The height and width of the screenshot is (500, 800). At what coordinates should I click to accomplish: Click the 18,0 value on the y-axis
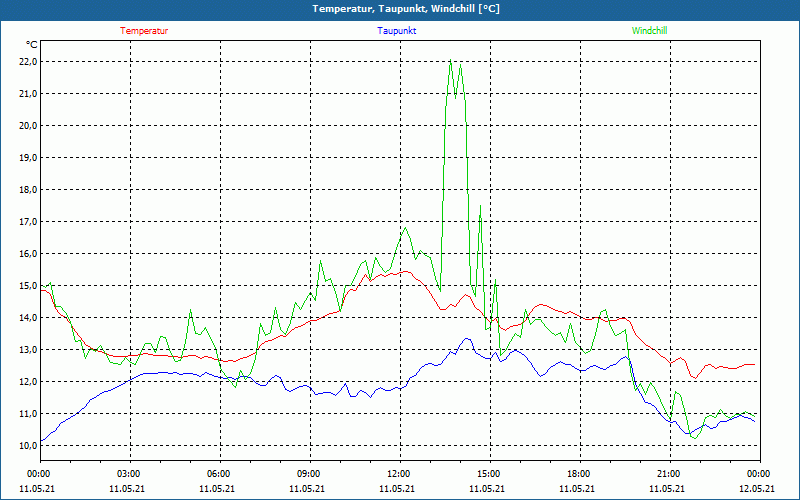(x=28, y=190)
